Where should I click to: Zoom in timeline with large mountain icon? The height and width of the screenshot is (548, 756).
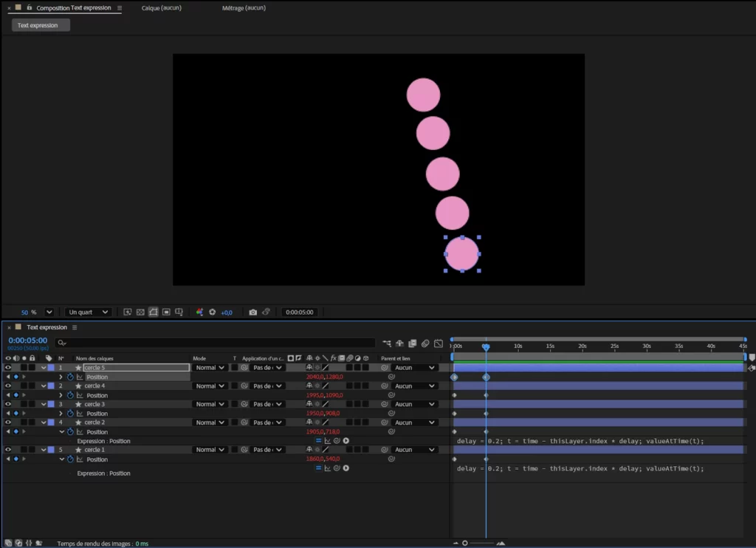click(x=501, y=543)
